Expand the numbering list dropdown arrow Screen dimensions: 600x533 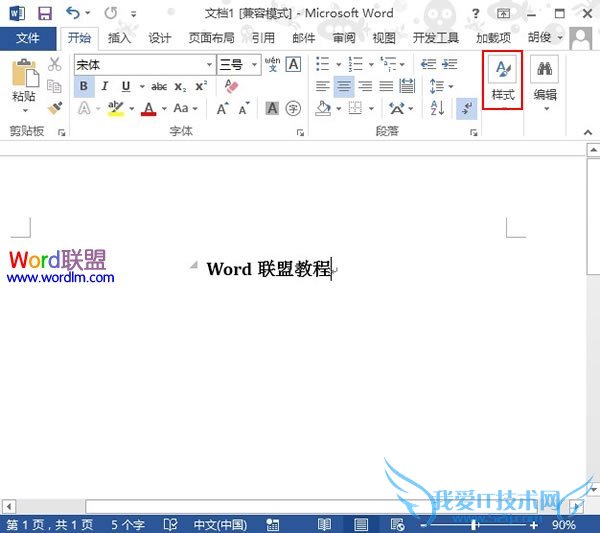coord(371,65)
